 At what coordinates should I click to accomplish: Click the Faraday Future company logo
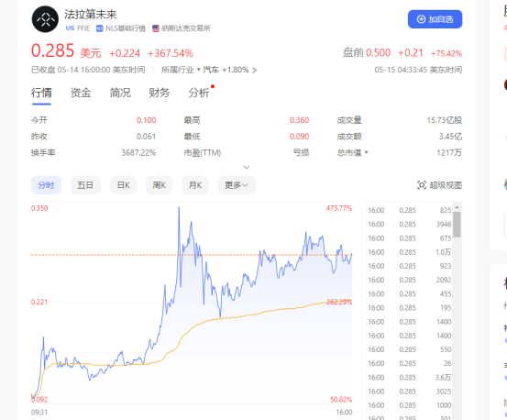45,19
